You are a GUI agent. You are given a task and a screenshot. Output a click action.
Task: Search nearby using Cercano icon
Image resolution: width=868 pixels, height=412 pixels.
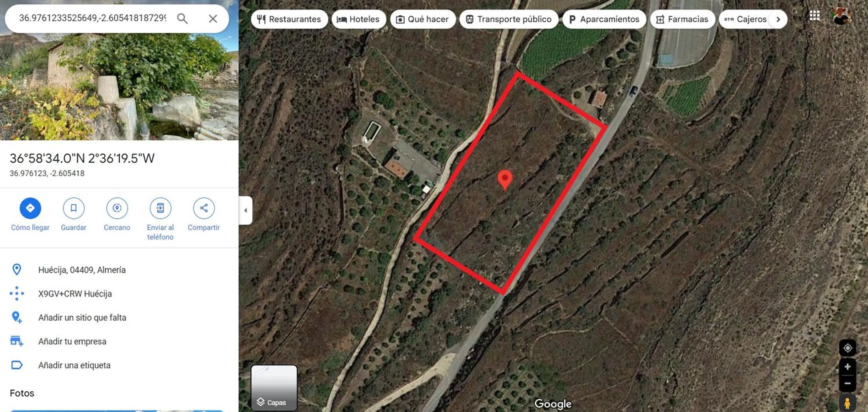117,208
